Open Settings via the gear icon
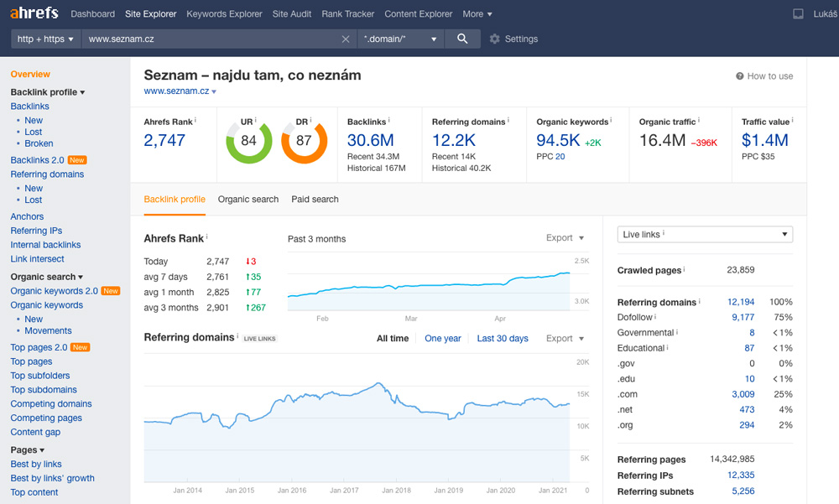This screenshot has width=839, height=504. 495,39
